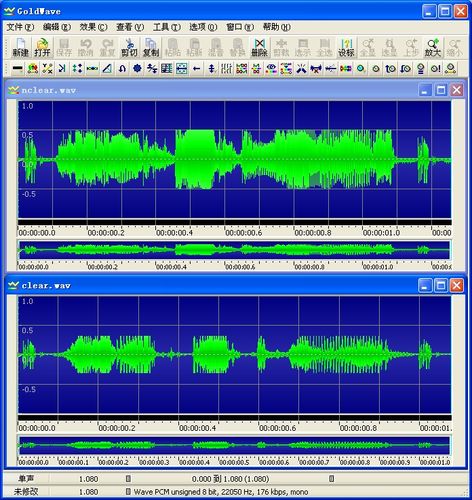Apply Fade Out down-arrow dial icon
The width and height of the screenshot is (472, 500).
click(405, 69)
